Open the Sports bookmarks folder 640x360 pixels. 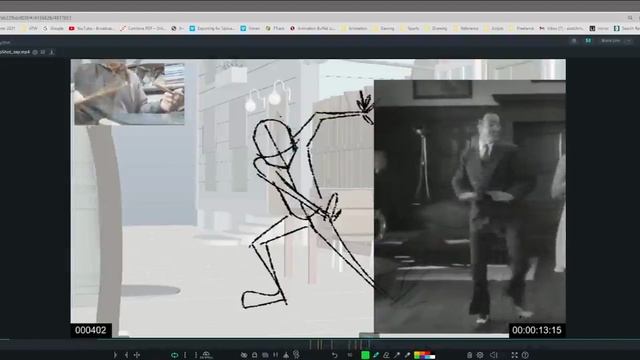coord(410,28)
